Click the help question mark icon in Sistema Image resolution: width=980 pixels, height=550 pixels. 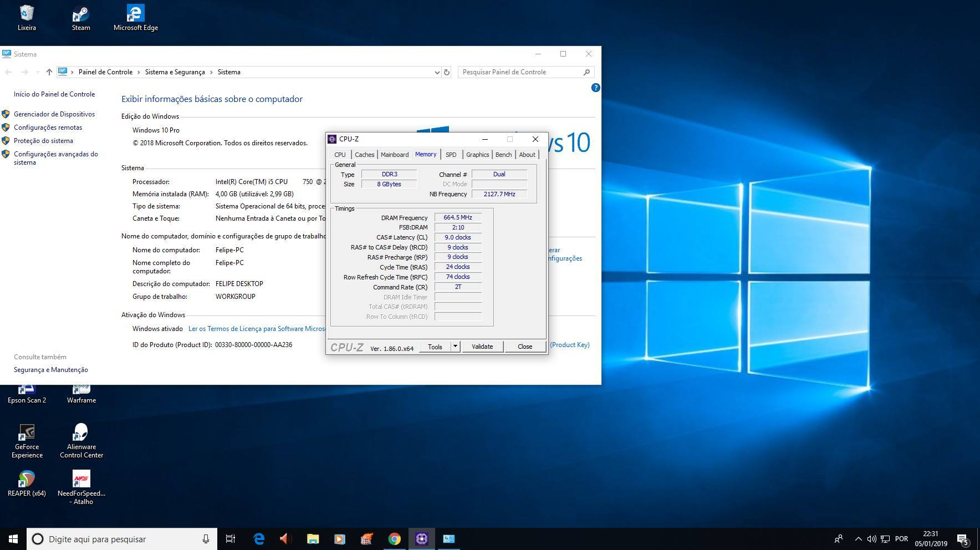tap(595, 88)
